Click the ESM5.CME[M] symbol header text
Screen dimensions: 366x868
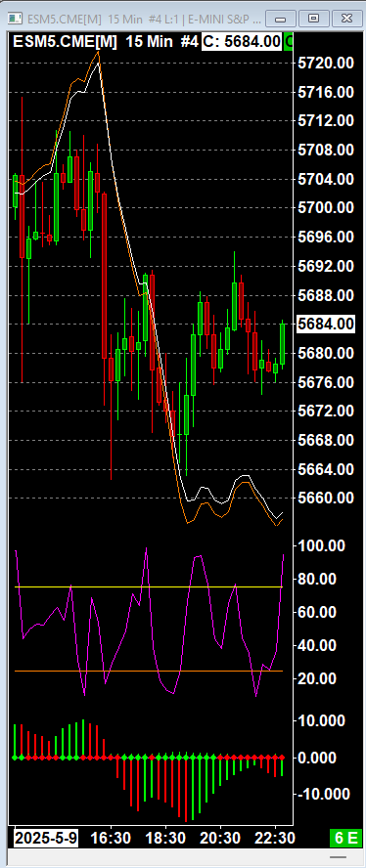tap(66, 41)
